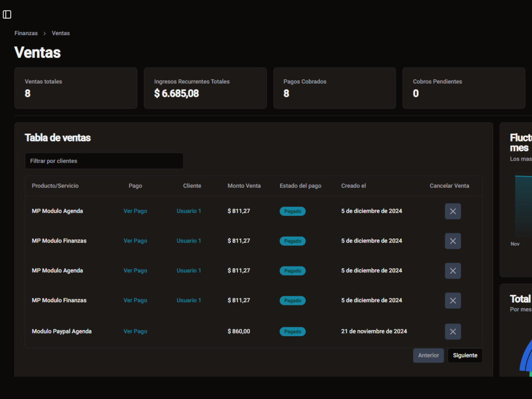Click the Modulo Paypal Agenda product name
The width and height of the screenshot is (532, 399).
[x=62, y=331]
